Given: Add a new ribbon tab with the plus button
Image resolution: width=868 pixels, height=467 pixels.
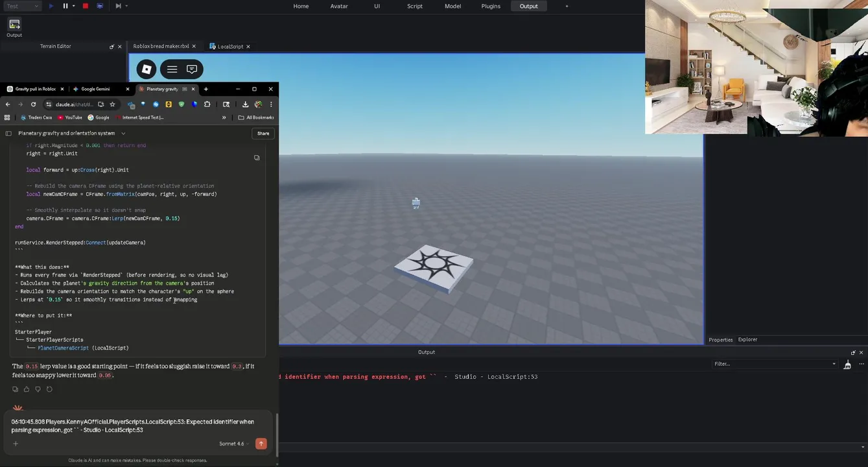Looking at the screenshot, I should click(567, 6).
